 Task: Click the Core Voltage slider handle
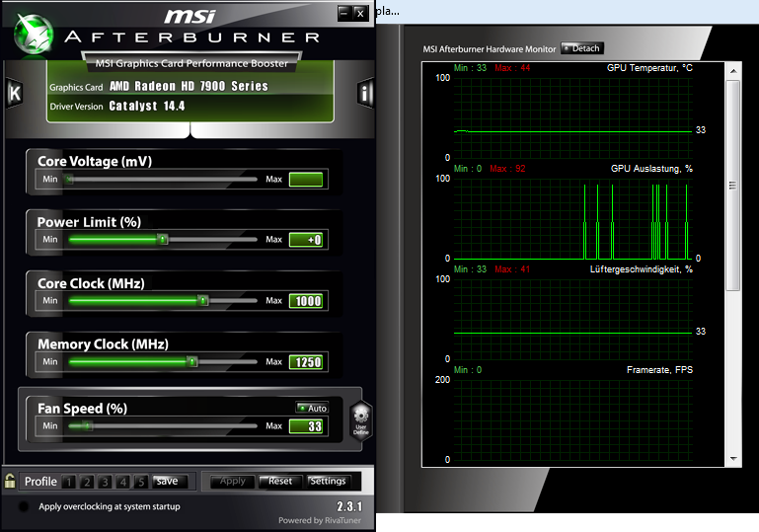tap(69, 179)
